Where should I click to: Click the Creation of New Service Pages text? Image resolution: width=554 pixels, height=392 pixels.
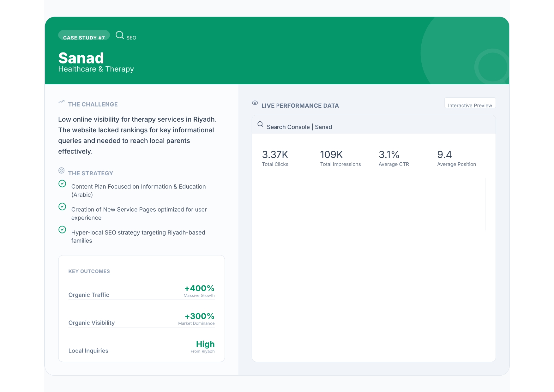tap(139, 214)
